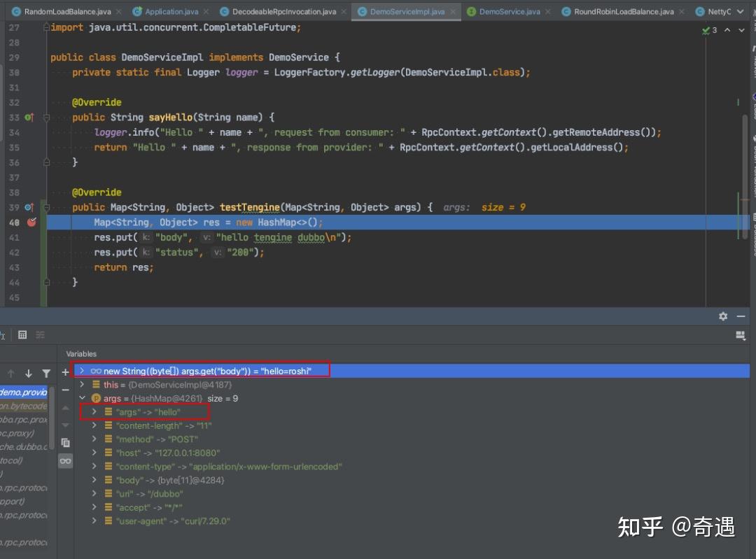
Task: Expand the "user-agent" entry
Action: 94,521
